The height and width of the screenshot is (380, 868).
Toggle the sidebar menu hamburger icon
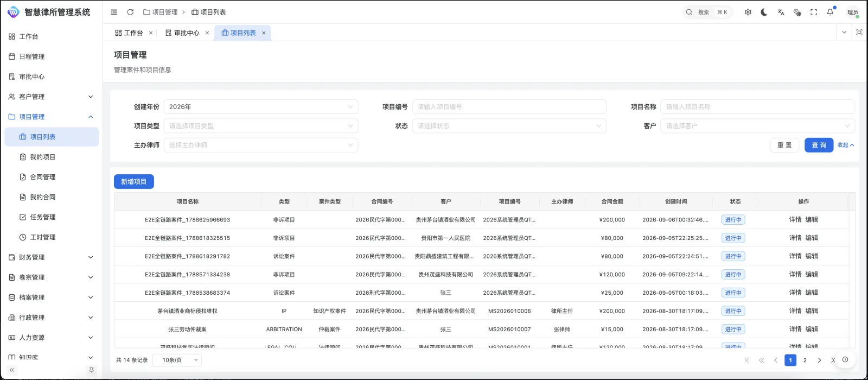point(114,12)
